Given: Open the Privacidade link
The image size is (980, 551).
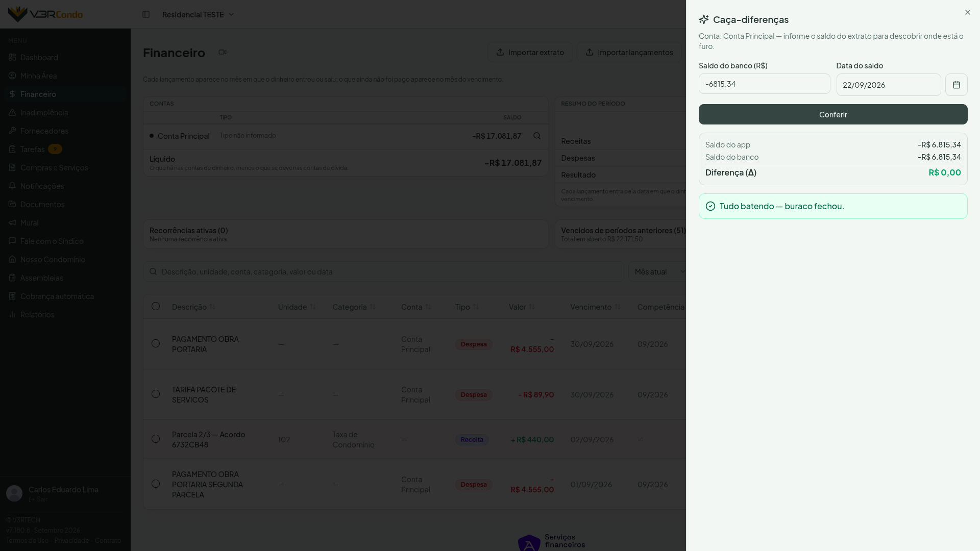Looking at the screenshot, I should tap(71, 540).
